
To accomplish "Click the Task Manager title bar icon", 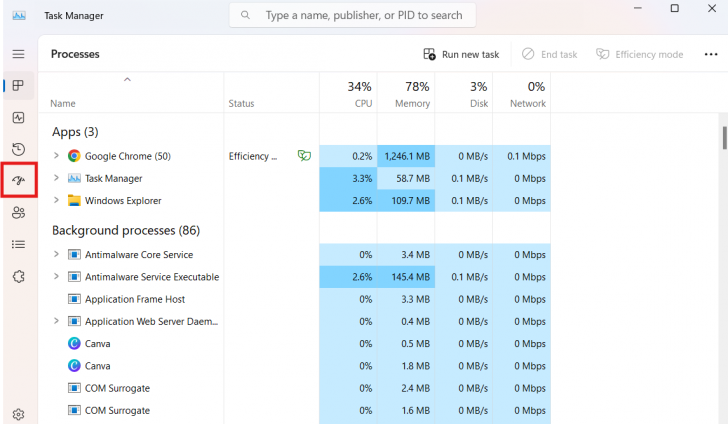I will [19, 15].
